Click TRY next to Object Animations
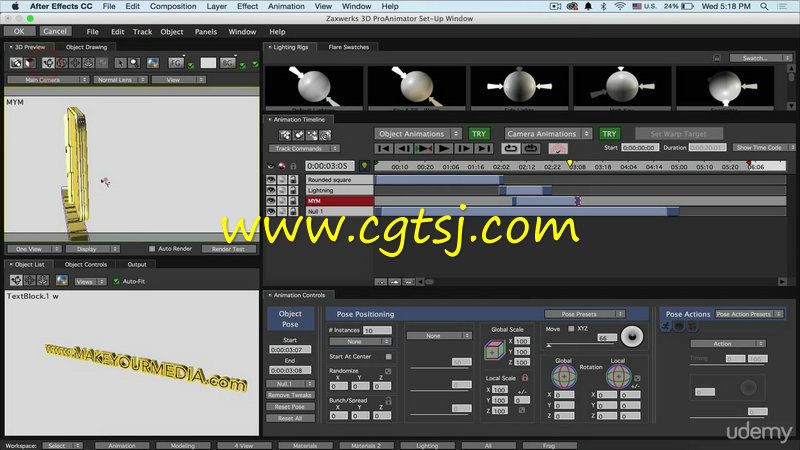Image resolution: width=800 pixels, height=450 pixels. tap(479, 134)
